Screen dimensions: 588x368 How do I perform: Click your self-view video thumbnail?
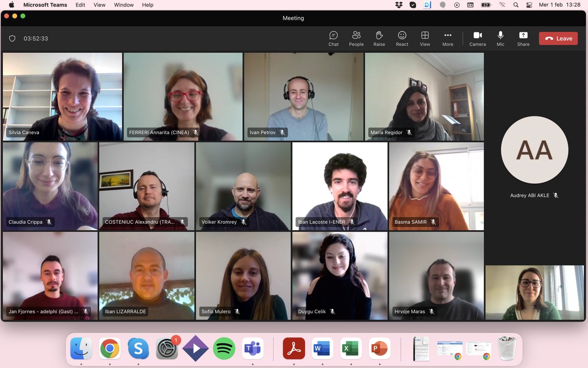point(535,293)
